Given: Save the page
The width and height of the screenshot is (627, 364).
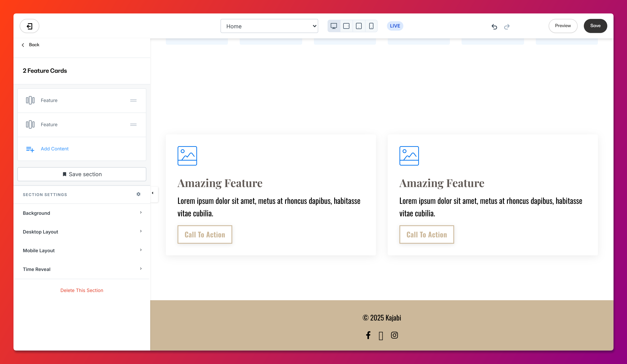Looking at the screenshot, I should click(595, 26).
